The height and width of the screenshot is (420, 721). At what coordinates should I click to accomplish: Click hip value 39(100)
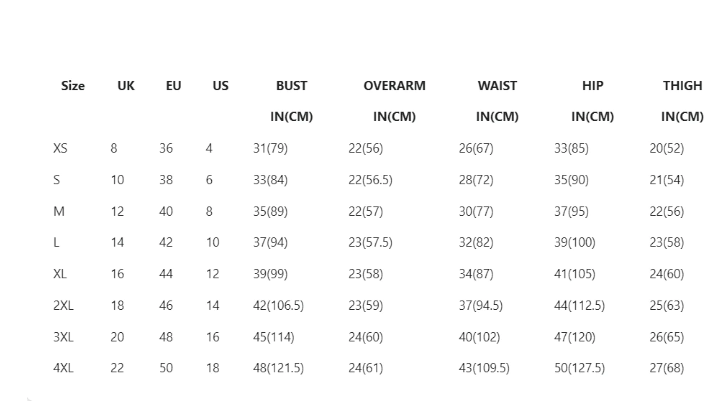point(575,242)
